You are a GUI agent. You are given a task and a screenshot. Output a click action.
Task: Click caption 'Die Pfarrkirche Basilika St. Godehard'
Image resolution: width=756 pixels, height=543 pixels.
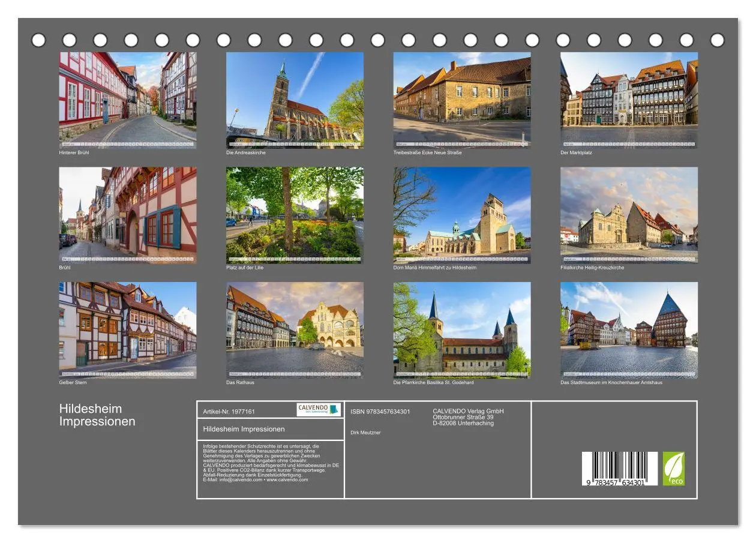click(x=434, y=383)
